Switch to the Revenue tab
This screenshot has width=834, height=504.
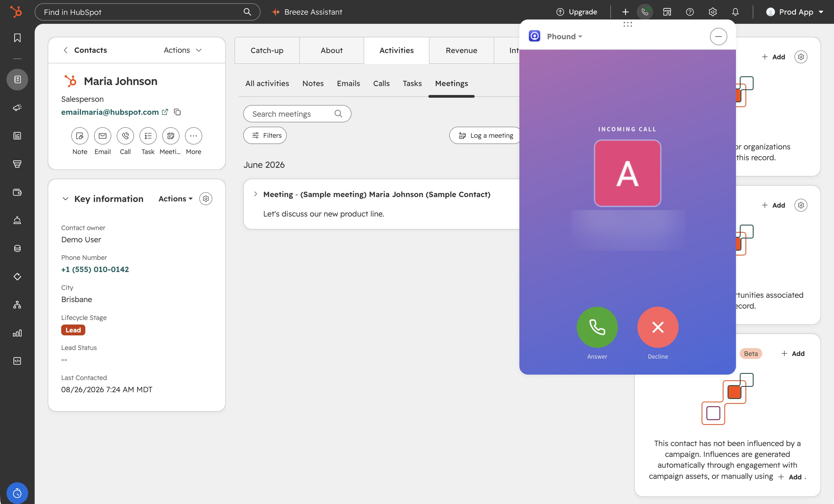[461, 50]
